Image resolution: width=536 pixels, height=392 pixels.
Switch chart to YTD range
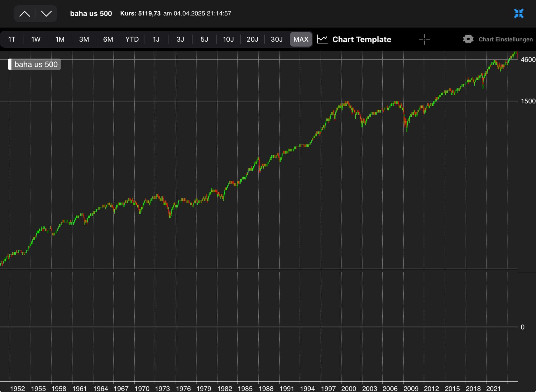(x=132, y=40)
